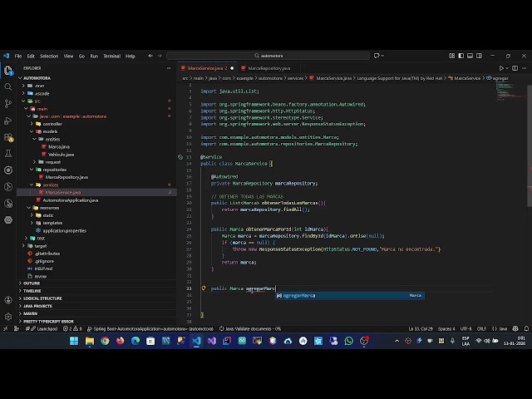Expand the MAVEN section
The height and width of the screenshot is (399, 532).
coord(30,313)
